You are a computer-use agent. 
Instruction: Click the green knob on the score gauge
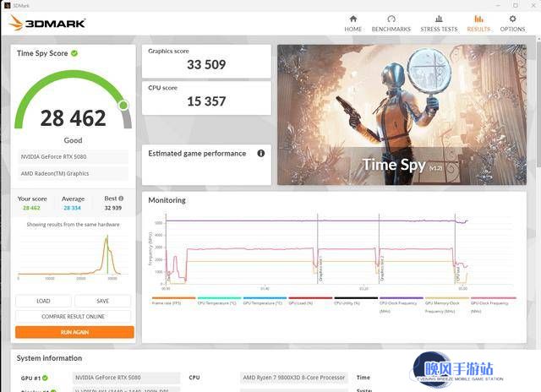[123, 105]
